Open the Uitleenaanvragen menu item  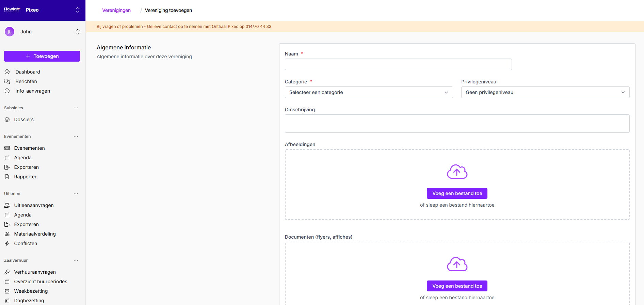click(34, 205)
